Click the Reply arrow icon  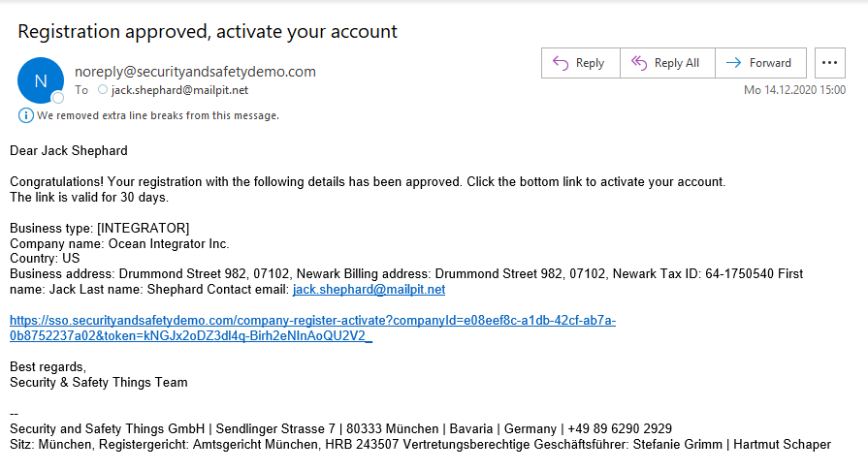(561, 63)
